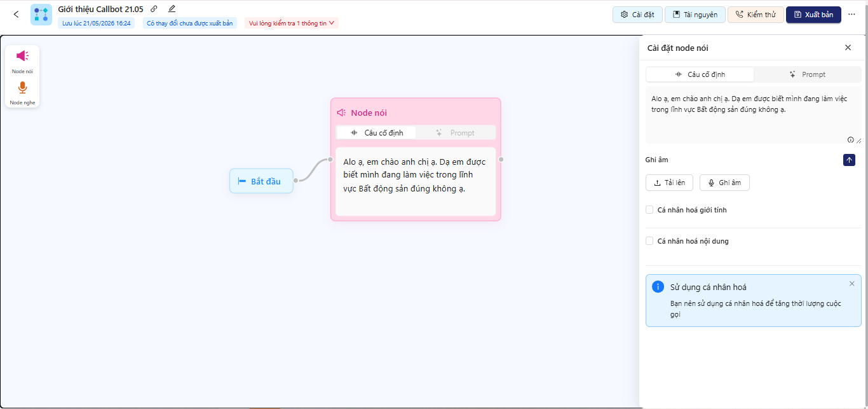Open the more options ellipsis menu
The image size is (868, 409).
(851, 15)
